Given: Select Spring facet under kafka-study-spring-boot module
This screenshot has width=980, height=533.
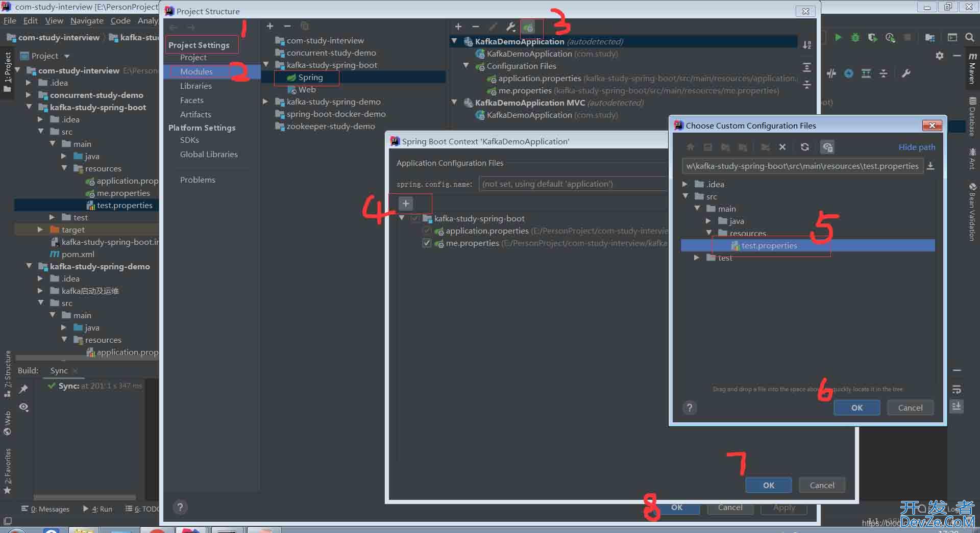Looking at the screenshot, I should pyautogui.click(x=310, y=77).
